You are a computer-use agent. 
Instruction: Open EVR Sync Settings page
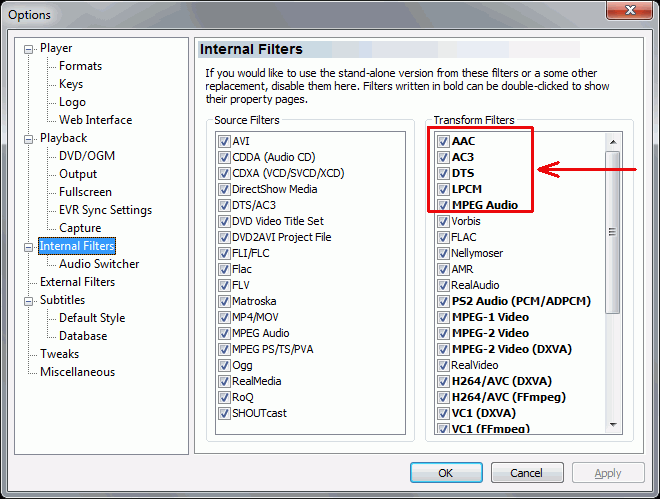click(105, 210)
